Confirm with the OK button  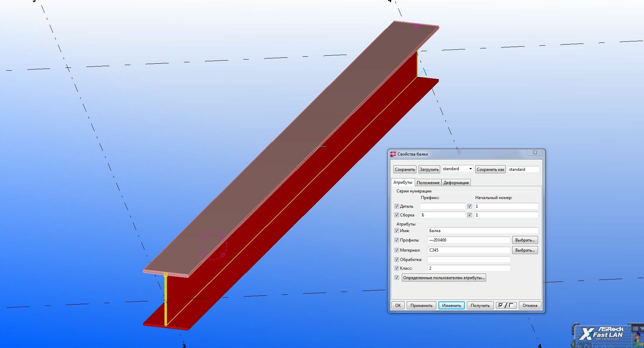(398, 306)
